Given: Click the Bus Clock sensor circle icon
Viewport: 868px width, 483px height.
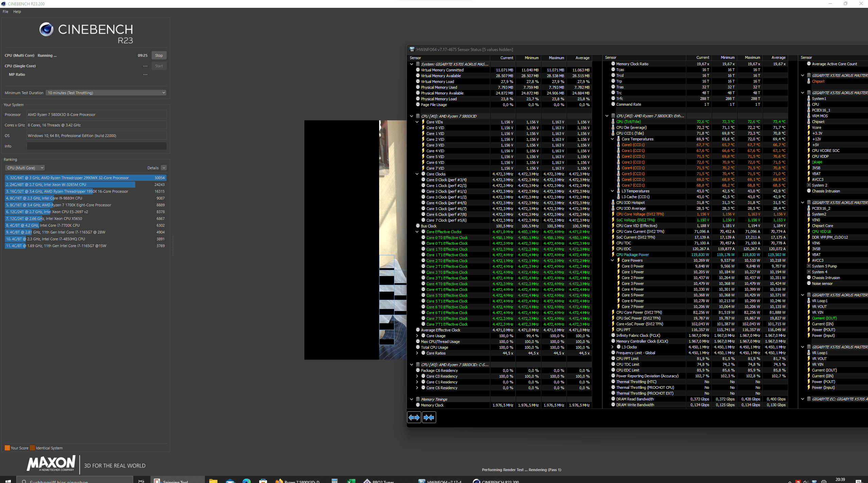Looking at the screenshot, I should [x=418, y=226].
